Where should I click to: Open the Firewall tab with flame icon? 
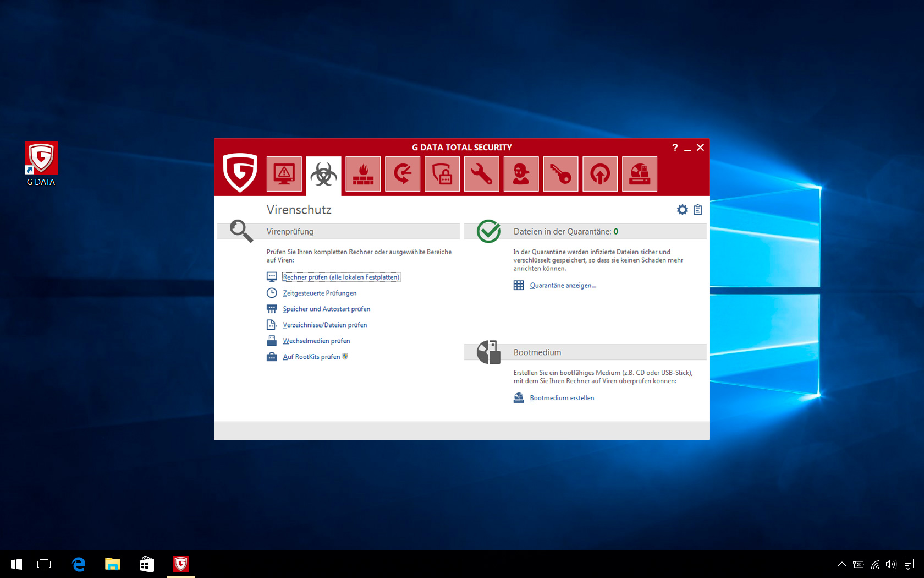(363, 174)
